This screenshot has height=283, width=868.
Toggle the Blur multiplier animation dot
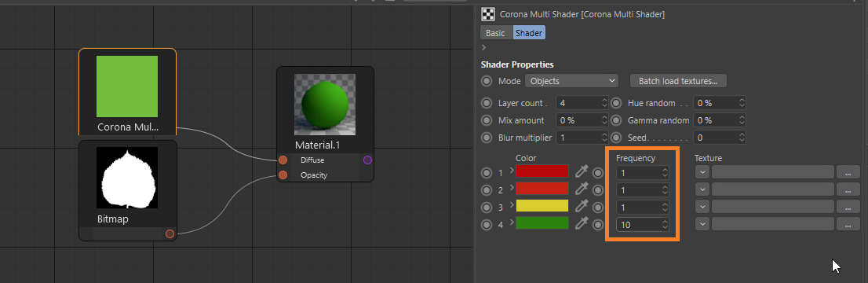tap(487, 138)
